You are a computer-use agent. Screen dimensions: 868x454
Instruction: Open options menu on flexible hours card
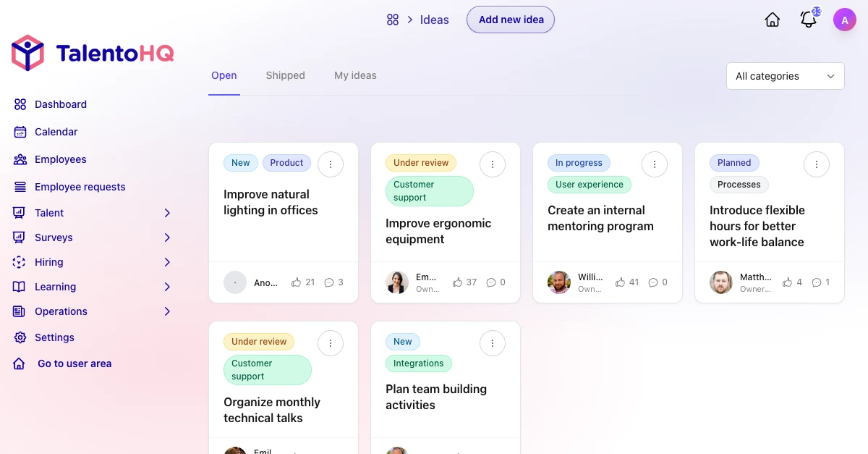[817, 164]
